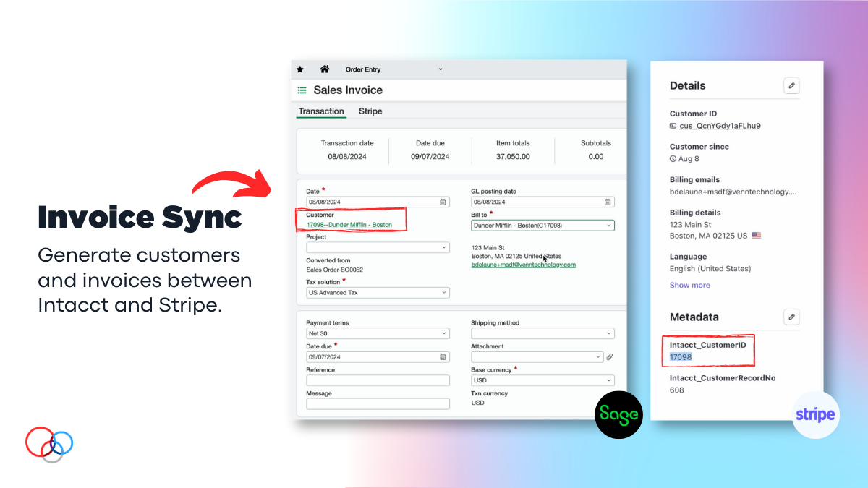Open the Date field calendar picker
Viewport: 868px width, 488px height.
pyautogui.click(x=443, y=202)
